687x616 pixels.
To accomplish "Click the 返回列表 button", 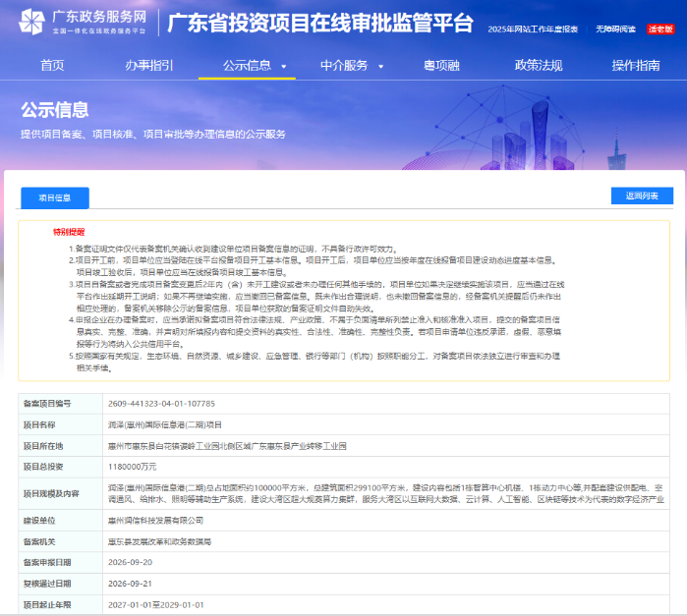I will pos(642,196).
